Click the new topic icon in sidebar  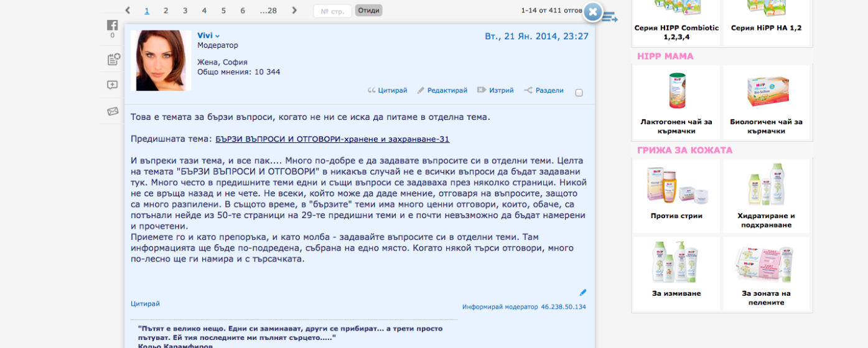113,60
